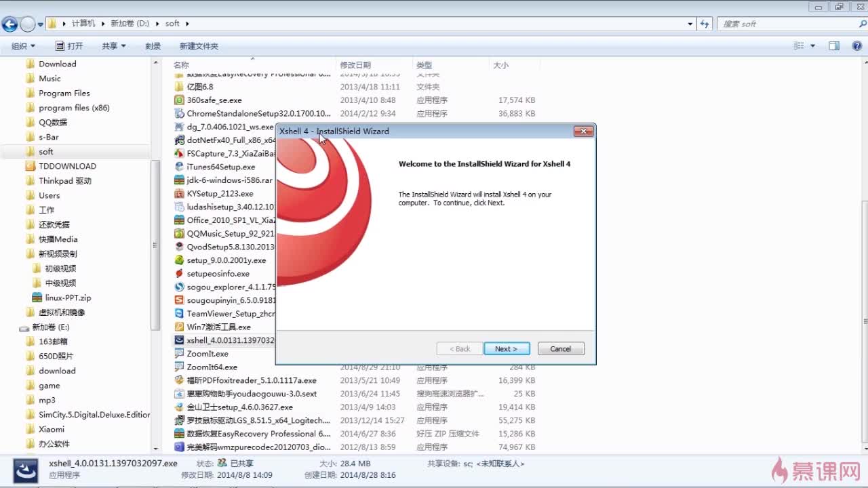This screenshot has height=488, width=868.
Task: Click the 打开 toolbar button
Action: (x=69, y=46)
